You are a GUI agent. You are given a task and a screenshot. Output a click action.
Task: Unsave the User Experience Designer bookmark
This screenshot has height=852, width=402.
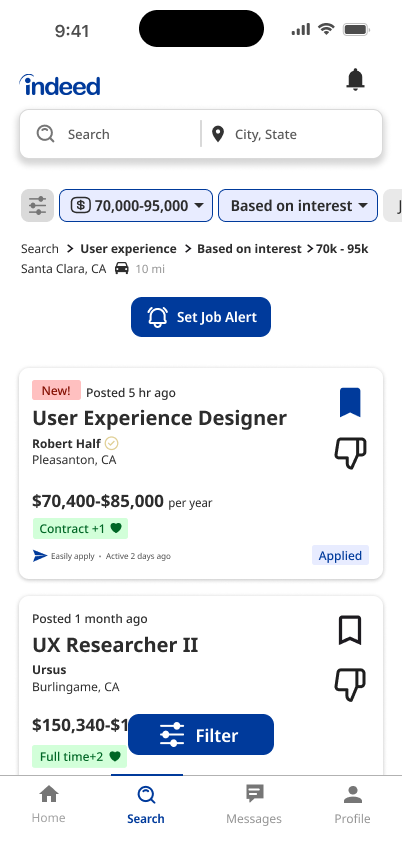coord(350,402)
